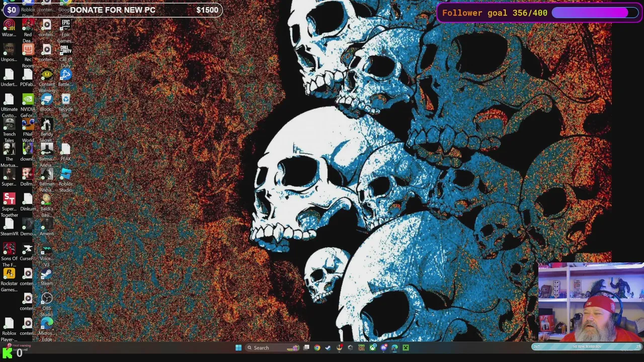Open Steam from the taskbar

tap(328, 347)
